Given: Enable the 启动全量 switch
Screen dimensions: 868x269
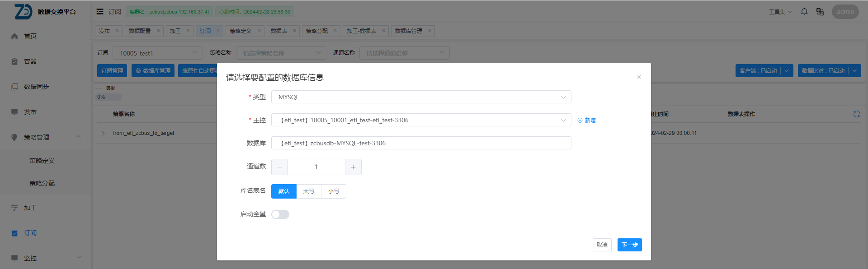Looking at the screenshot, I should (x=280, y=214).
